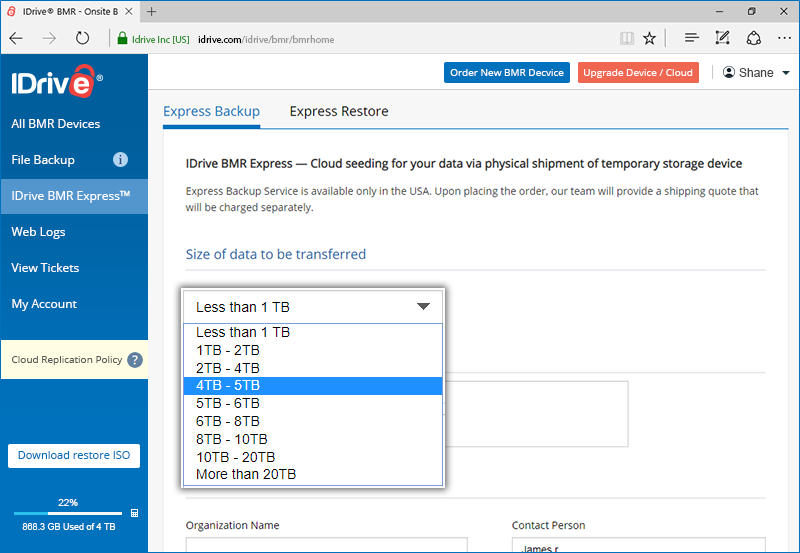Click the Make a Web Note icon

[722, 38]
